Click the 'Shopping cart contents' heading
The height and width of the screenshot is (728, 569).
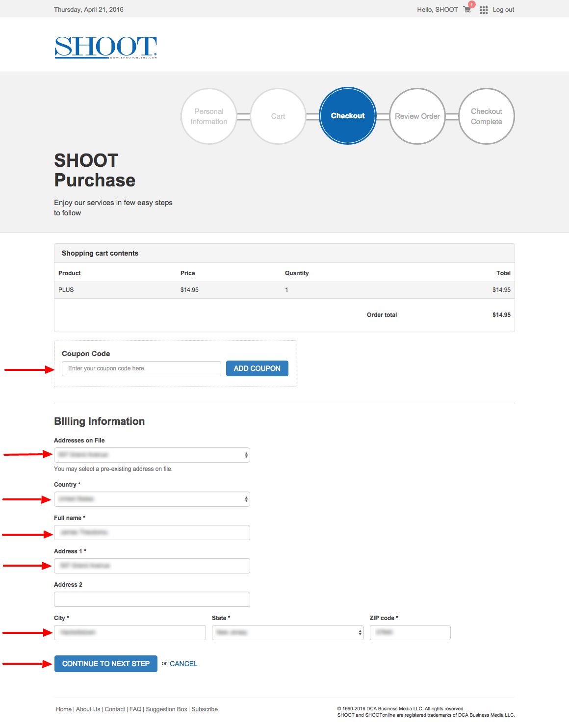[100, 253]
